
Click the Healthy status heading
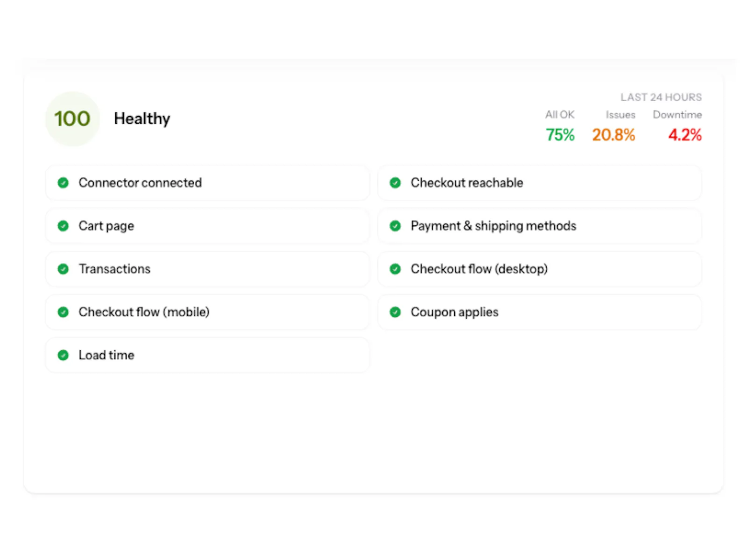pos(142,119)
